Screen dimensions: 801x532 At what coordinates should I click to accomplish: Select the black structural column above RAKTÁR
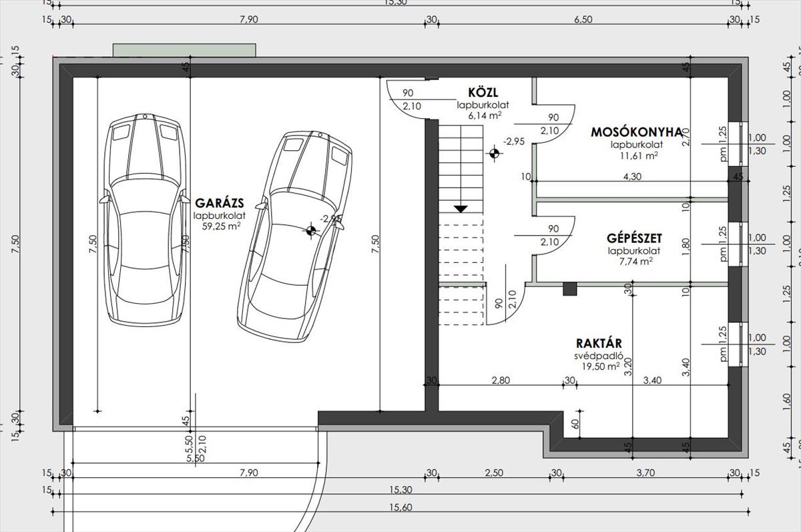(x=569, y=288)
